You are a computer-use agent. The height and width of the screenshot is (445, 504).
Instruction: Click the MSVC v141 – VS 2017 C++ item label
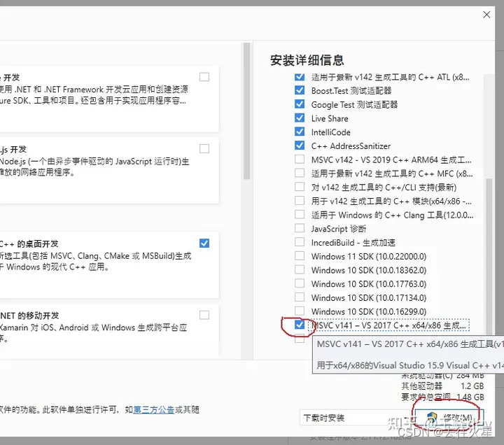coord(388,325)
